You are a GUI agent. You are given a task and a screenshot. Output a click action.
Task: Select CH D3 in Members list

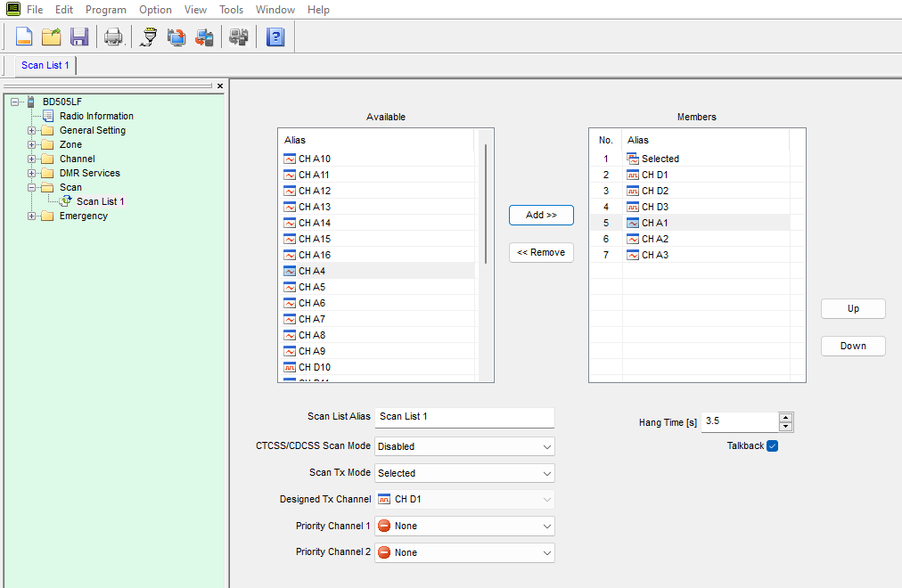pos(690,207)
